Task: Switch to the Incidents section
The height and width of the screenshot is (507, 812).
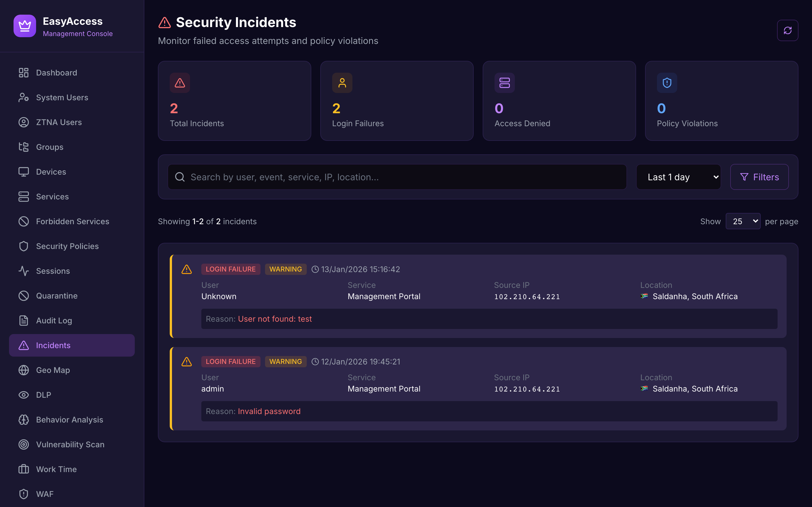Action: coord(53,345)
